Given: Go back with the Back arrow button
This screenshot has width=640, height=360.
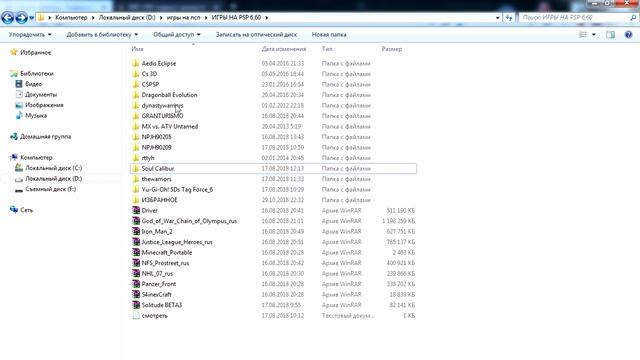Looking at the screenshot, I should 7,18.
